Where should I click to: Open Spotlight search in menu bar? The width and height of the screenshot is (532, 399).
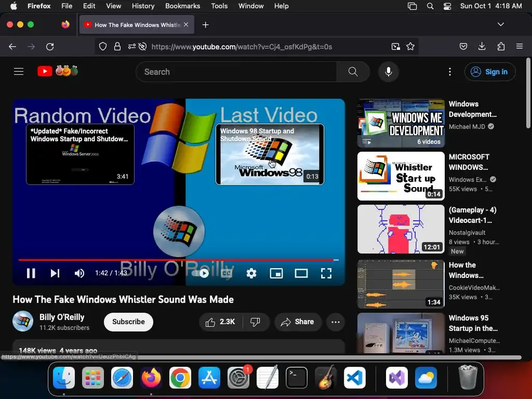tap(430, 6)
